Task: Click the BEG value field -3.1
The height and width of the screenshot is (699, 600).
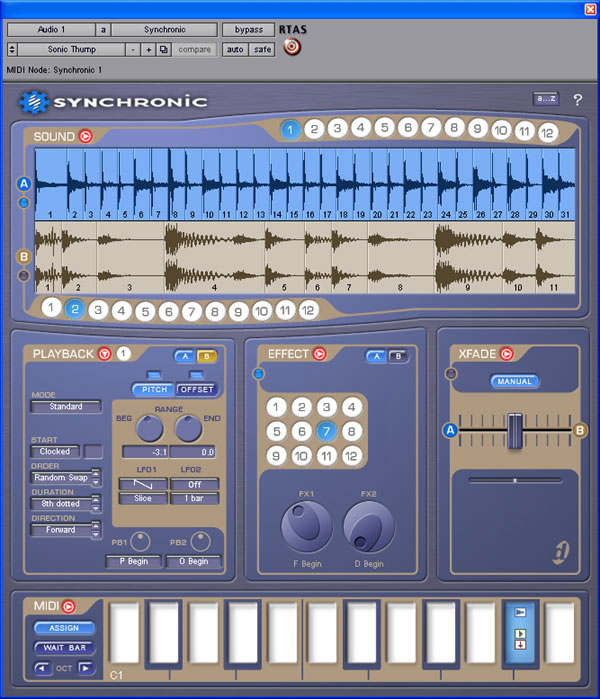Action: [x=145, y=452]
